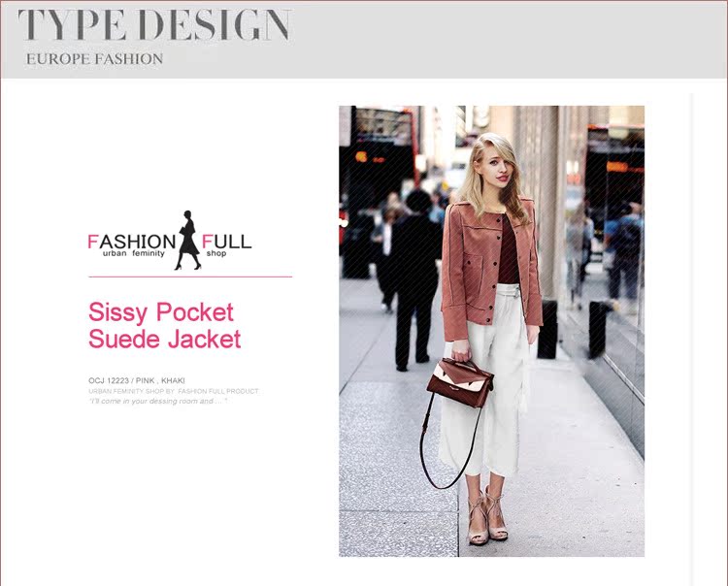Click the TYPE DESIGN header title

[x=154, y=24]
